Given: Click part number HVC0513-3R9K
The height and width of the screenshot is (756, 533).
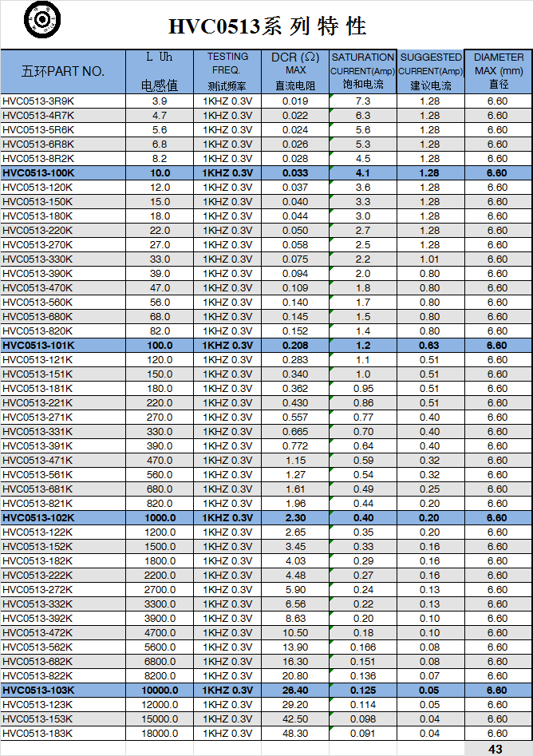Looking at the screenshot, I should tap(38, 101).
